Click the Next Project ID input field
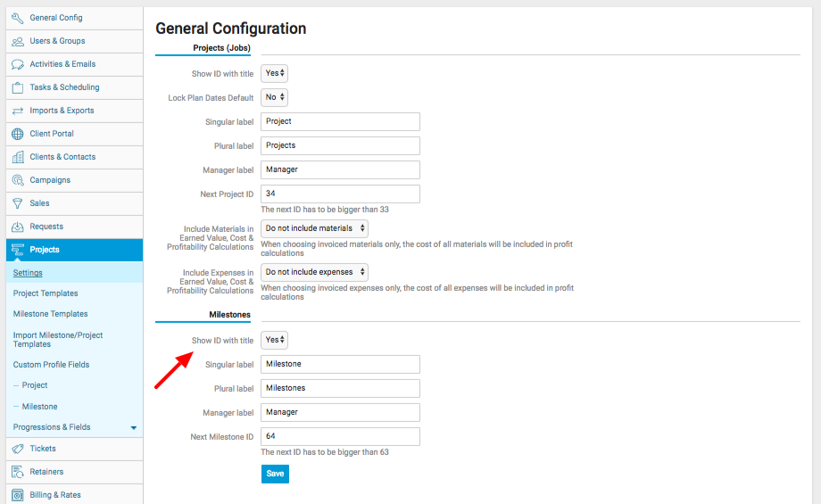 coord(340,194)
